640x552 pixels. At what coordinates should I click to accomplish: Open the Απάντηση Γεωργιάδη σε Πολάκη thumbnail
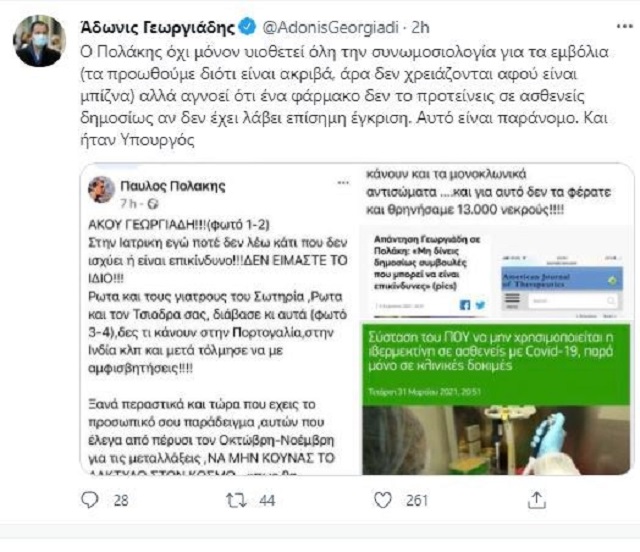[427, 273]
